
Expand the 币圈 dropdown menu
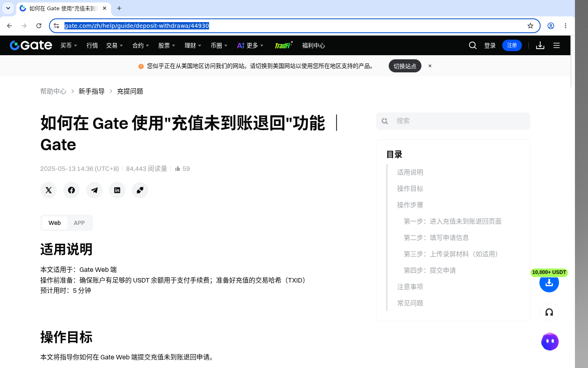point(219,45)
